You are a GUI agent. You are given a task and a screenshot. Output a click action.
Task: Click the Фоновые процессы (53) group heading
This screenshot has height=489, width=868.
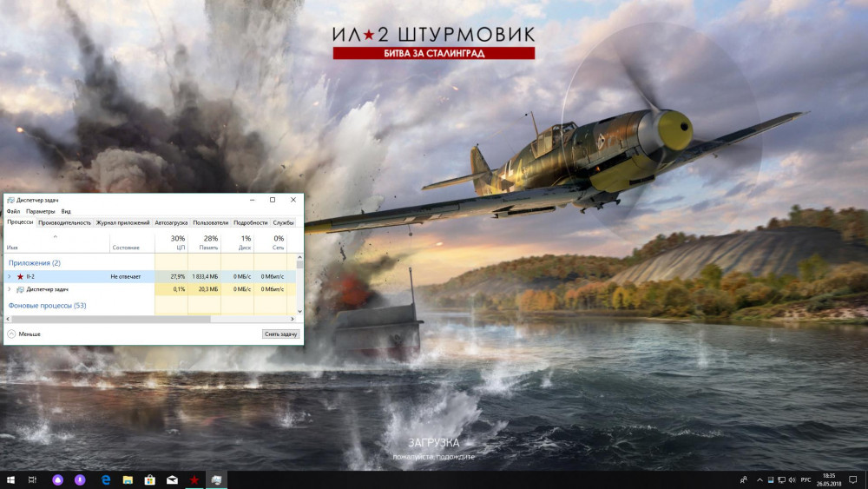click(47, 306)
